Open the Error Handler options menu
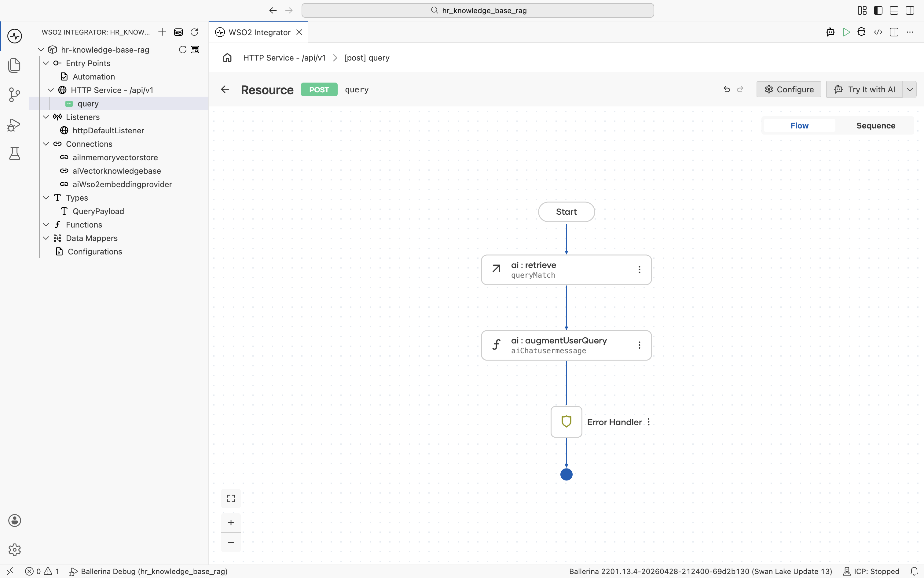Image resolution: width=924 pixels, height=578 pixels. [x=649, y=422]
